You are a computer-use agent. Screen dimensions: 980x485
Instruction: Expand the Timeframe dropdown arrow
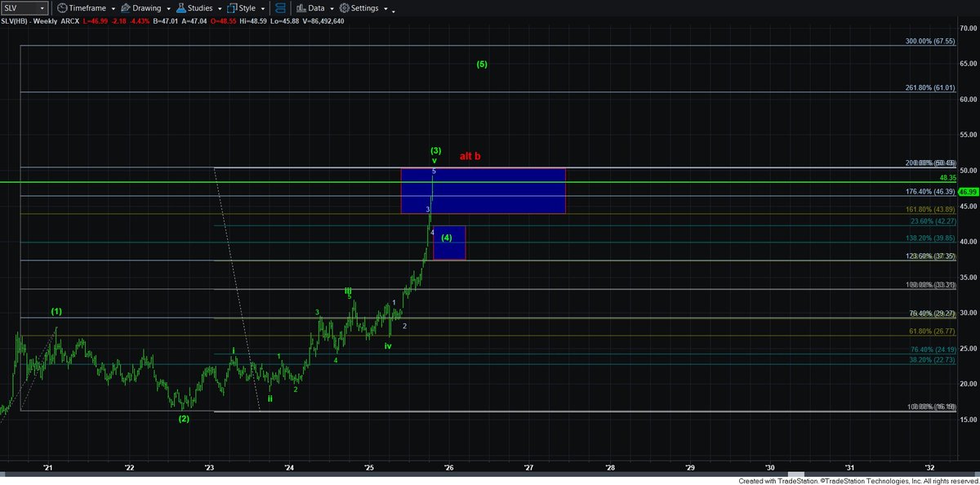click(x=112, y=8)
